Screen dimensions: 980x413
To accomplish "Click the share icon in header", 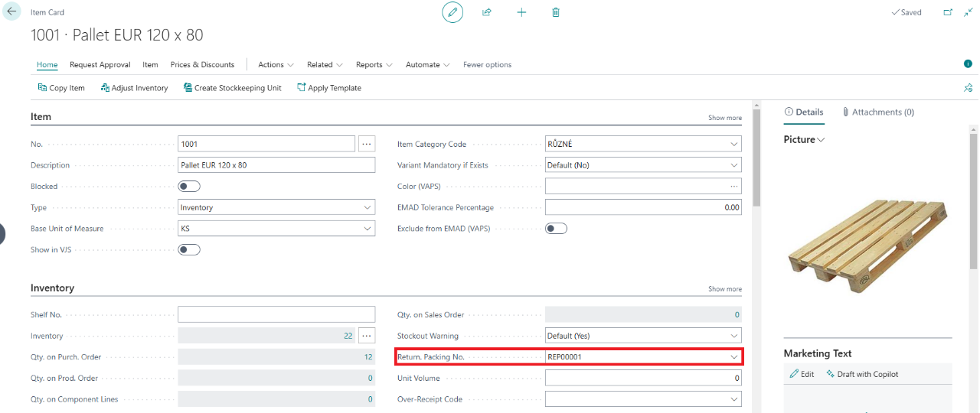I will click(486, 12).
